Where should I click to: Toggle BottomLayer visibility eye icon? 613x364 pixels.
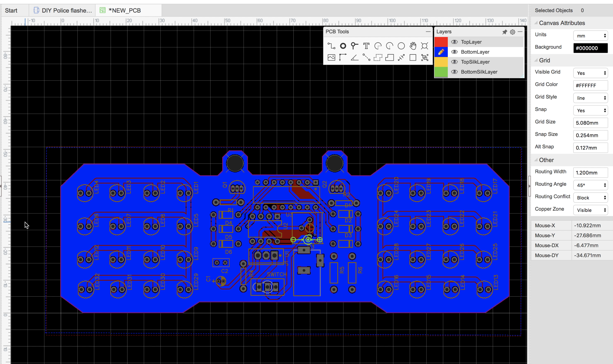pyautogui.click(x=454, y=52)
